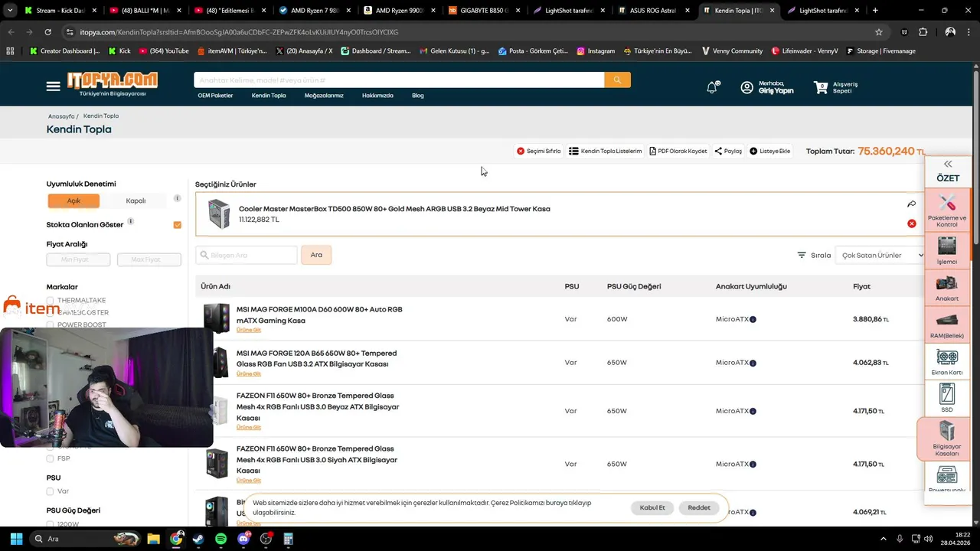Open Kendin Topla nav menu
The width and height of the screenshot is (980, 551).
point(269,96)
